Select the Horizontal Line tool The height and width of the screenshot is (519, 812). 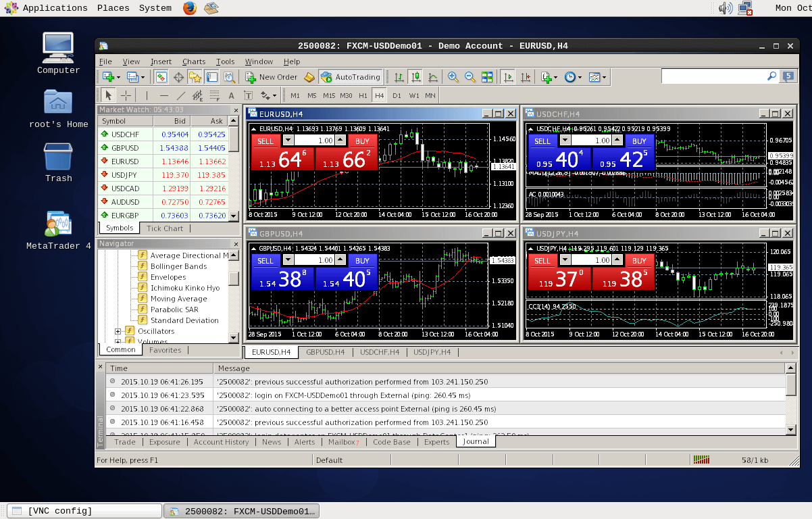[163, 95]
